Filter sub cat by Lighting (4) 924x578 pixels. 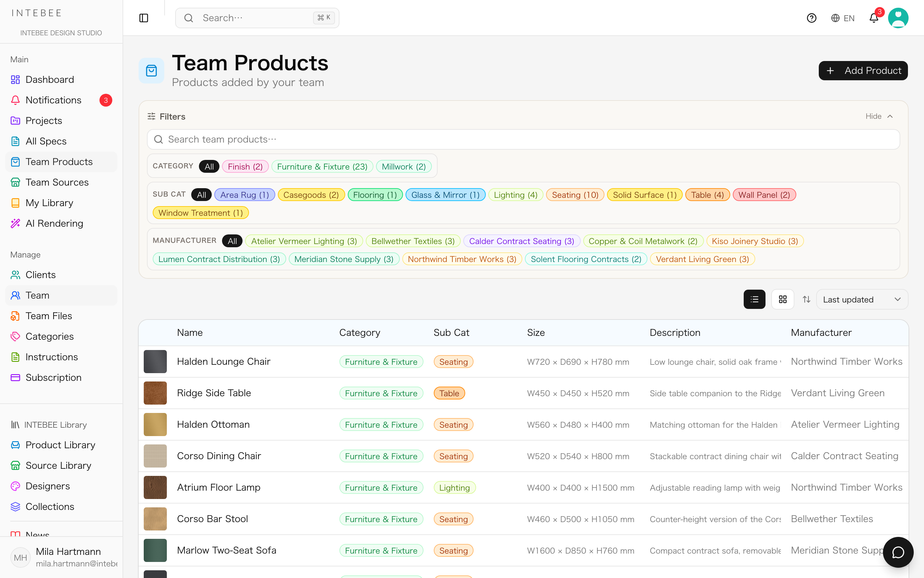point(516,195)
